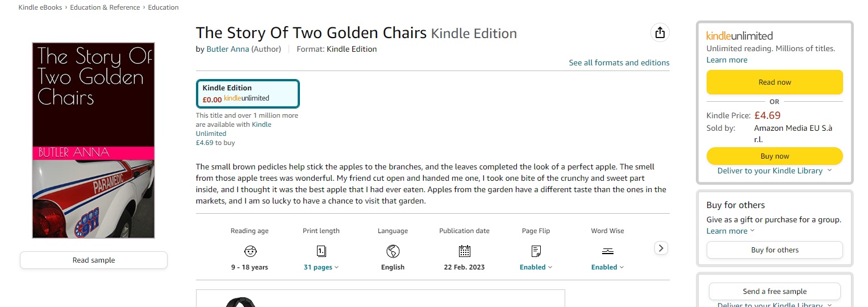Click the book cover thumbnail
Image resolution: width=868 pixels, height=307 pixels.
click(x=94, y=140)
